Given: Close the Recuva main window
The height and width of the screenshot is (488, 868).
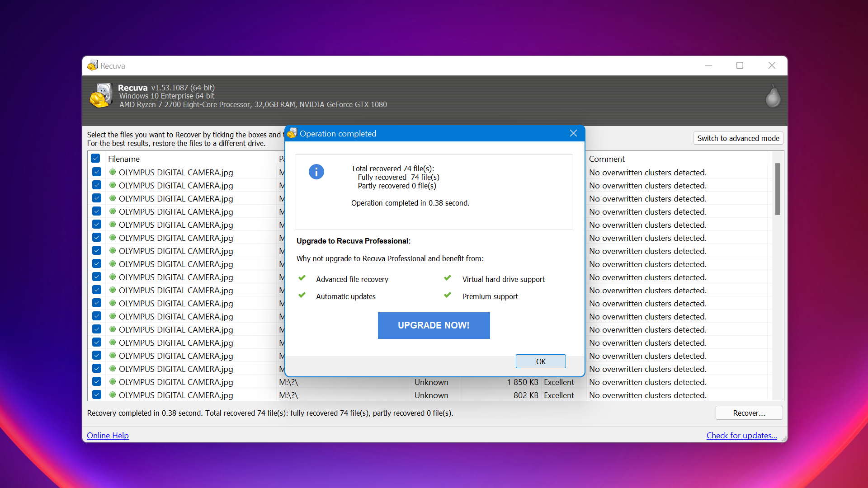Looking at the screenshot, I should (772, 66).
